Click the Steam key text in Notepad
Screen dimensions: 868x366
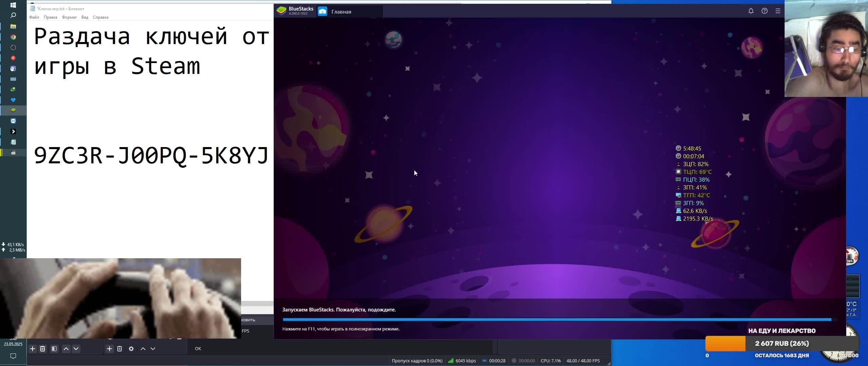[151, 156]
